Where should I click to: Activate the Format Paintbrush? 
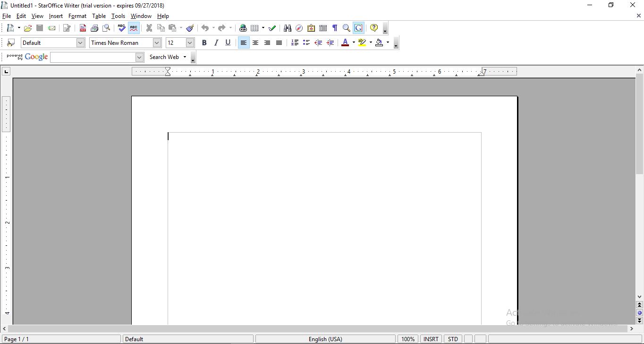pos(190,28)
